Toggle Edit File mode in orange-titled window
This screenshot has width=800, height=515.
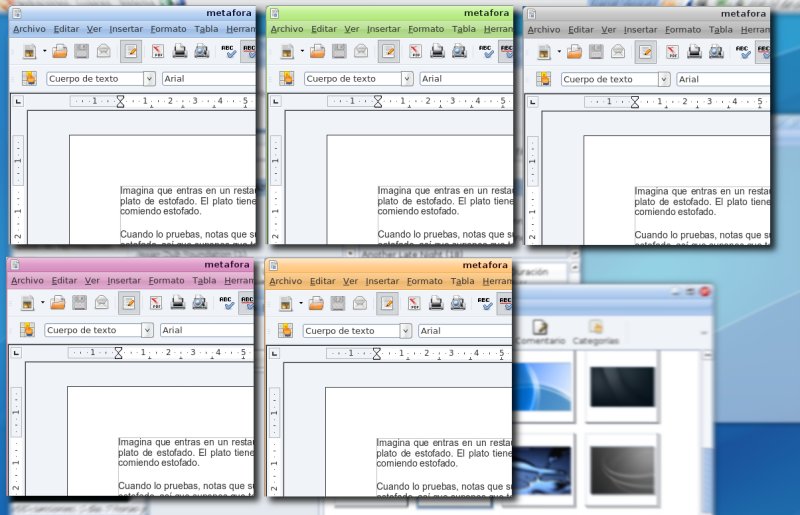click(387, 304)
